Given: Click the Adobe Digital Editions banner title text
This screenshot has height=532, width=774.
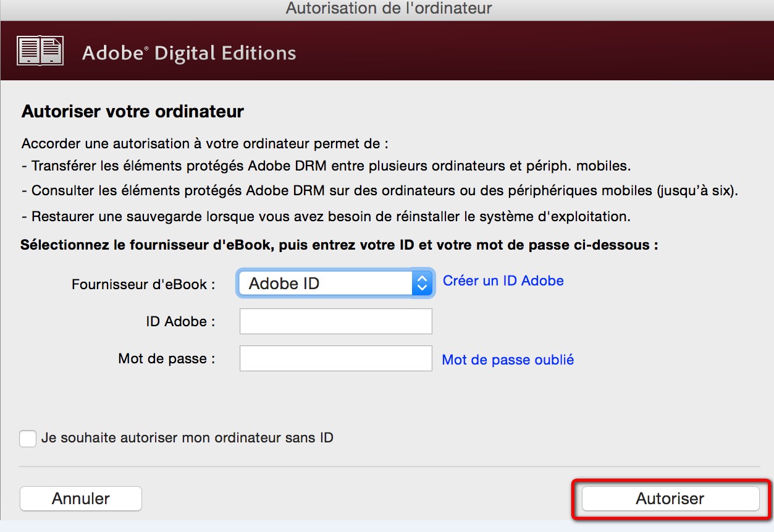Looking at the screenshot, I should click(x=189, y=53).
